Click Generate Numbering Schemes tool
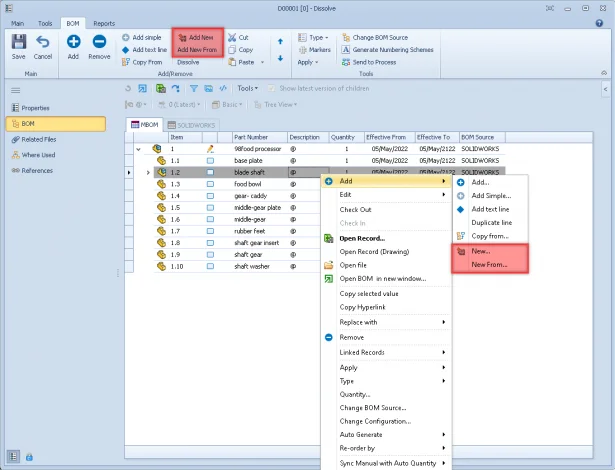Image resolution: width=615 pixels, height=470 pixels. (x=395, y=49)
